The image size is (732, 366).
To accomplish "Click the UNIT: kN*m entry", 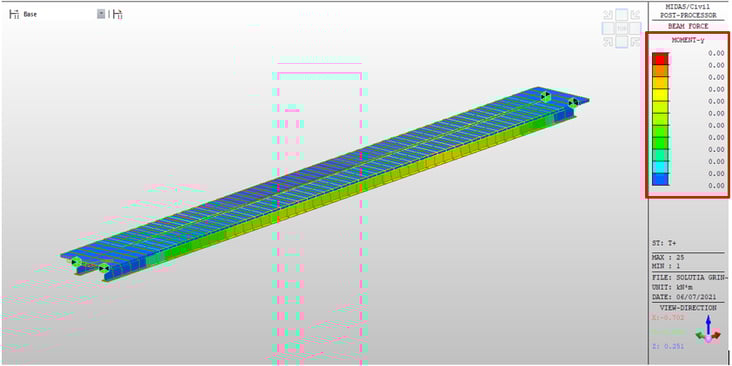I will (x=672, y=287).
